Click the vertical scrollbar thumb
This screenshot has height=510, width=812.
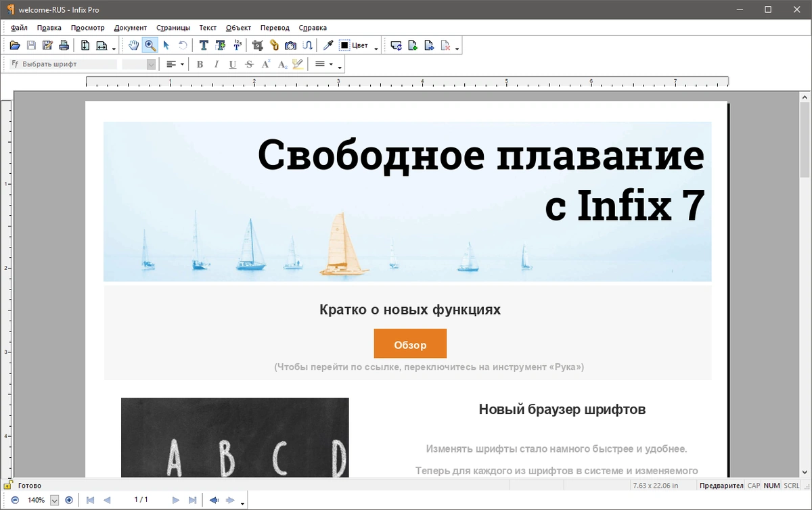[x=805, y=139]
